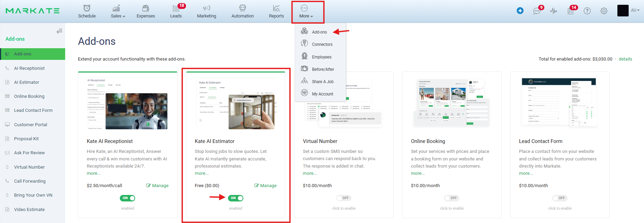The width and height of the screenshot is (644, 223).
Task: Click the My Account icon in dropdown
Action: (304, 93)
